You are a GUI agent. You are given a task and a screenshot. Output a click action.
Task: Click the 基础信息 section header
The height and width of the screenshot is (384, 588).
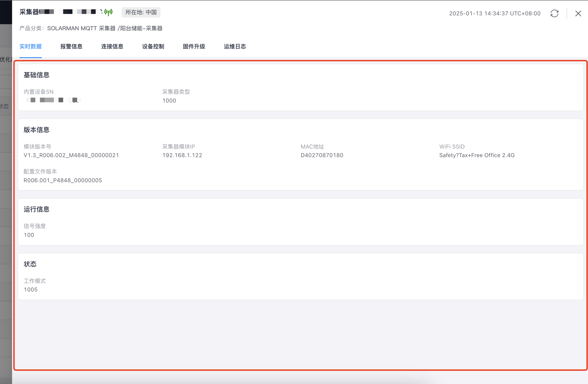pyautogui.click(x=36, y=75)
